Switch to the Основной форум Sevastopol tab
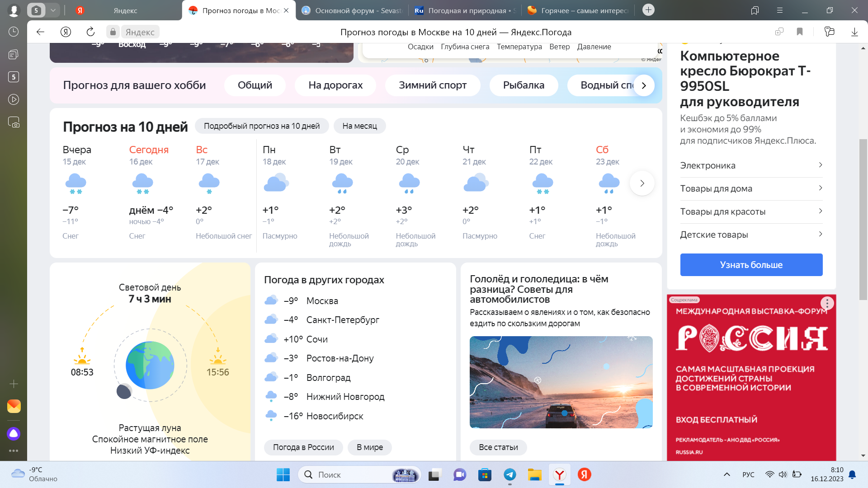868x488 pixels. (353, 10)
